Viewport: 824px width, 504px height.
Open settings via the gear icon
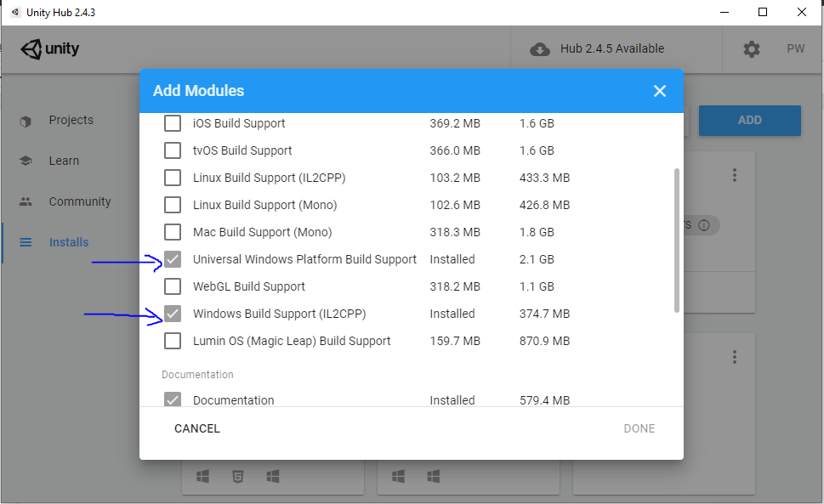coord(752,49)
